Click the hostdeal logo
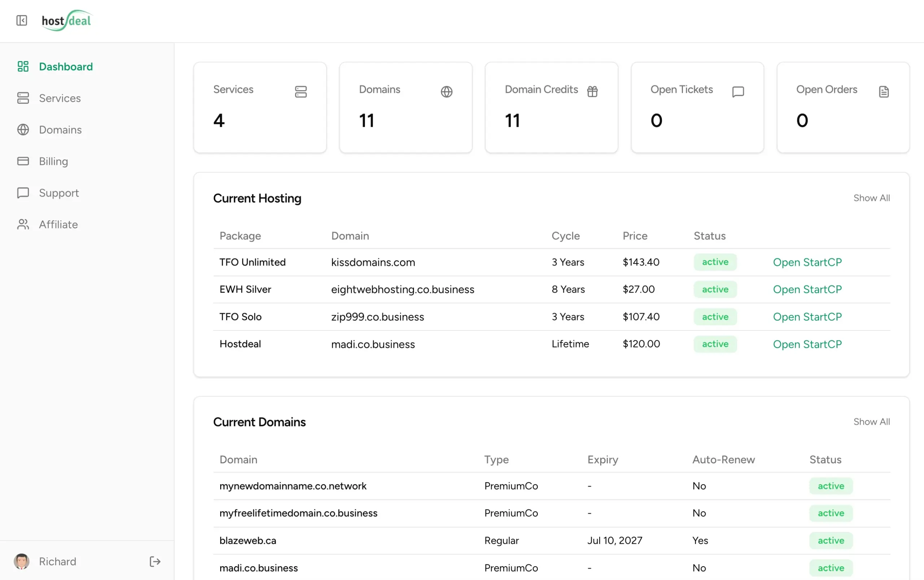This screenshot has height=580, width=924. (67, 20)
